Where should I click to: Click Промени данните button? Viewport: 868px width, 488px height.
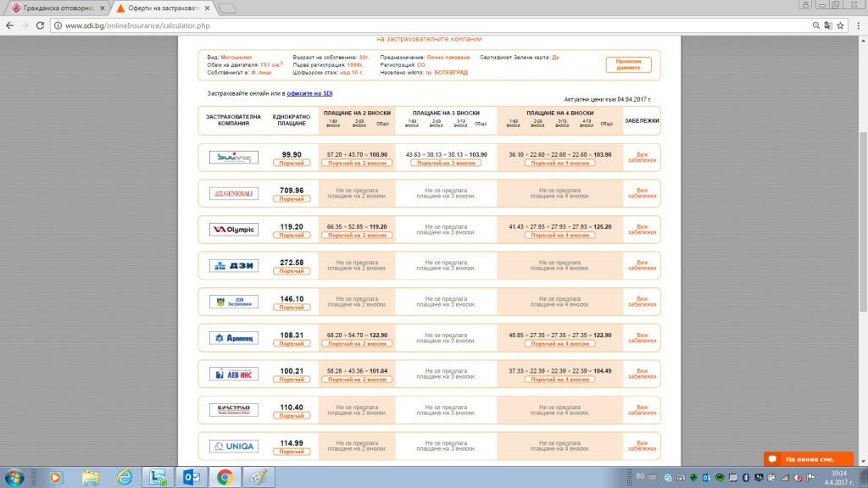coord(628,64)
